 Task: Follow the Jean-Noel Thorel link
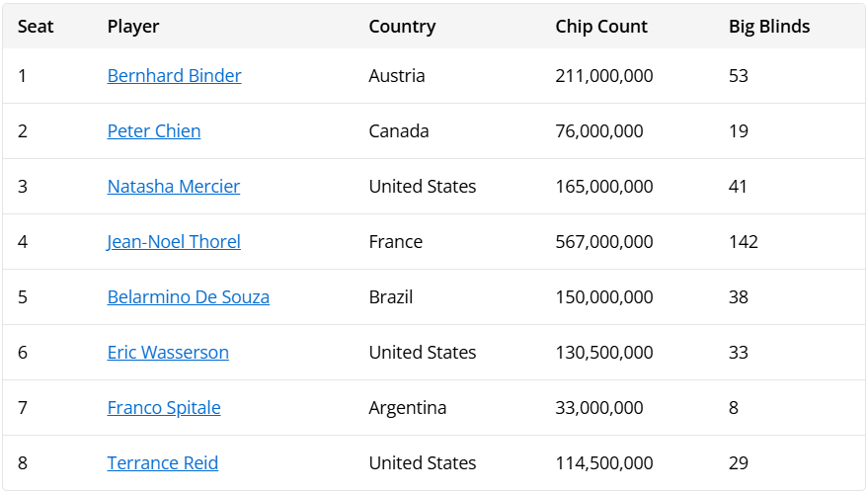(174, 242)
